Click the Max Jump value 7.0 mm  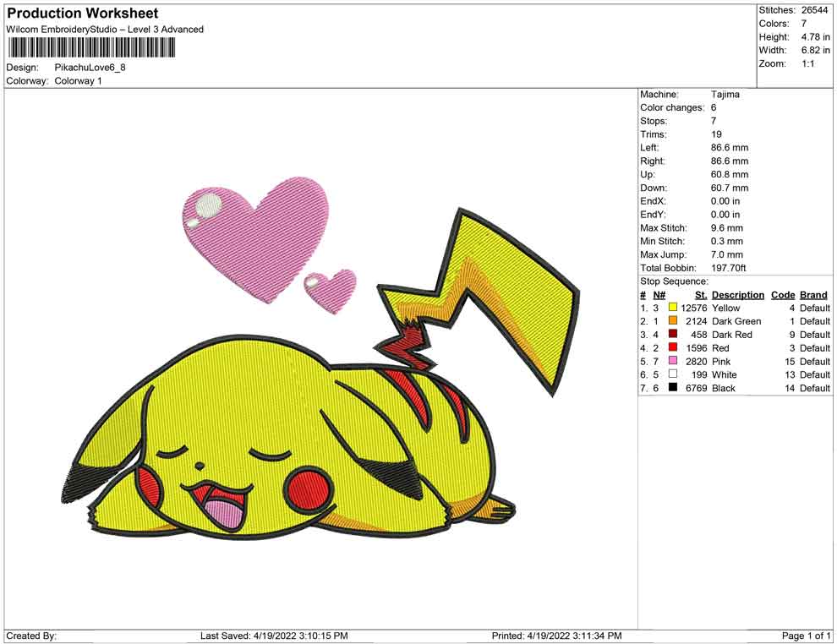pos(726,254)
